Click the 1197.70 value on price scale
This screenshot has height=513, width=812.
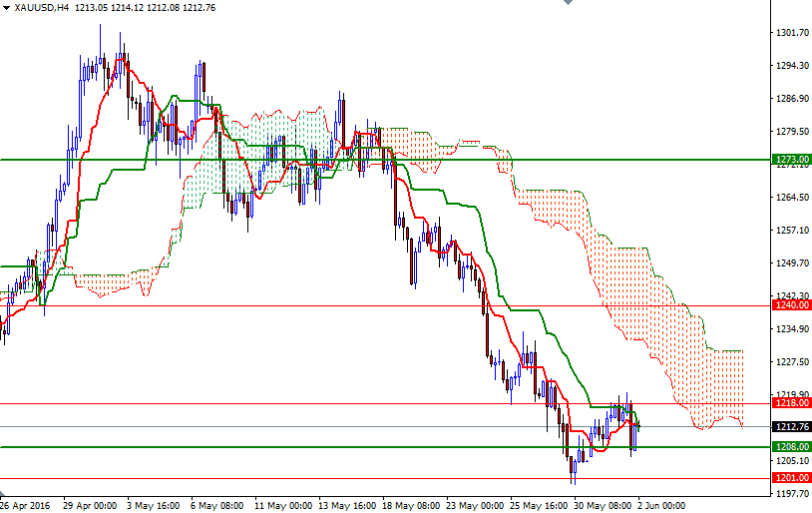click(790, 494)
